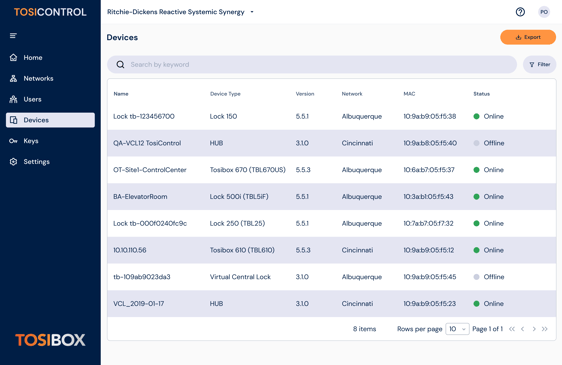
Task: Click the Networks icon in the sidebar
Action: pyautogui.click(x=13, y=78)
